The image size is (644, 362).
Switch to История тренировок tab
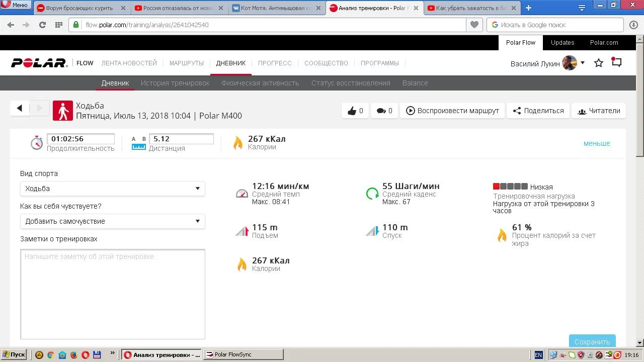point(175,83)
